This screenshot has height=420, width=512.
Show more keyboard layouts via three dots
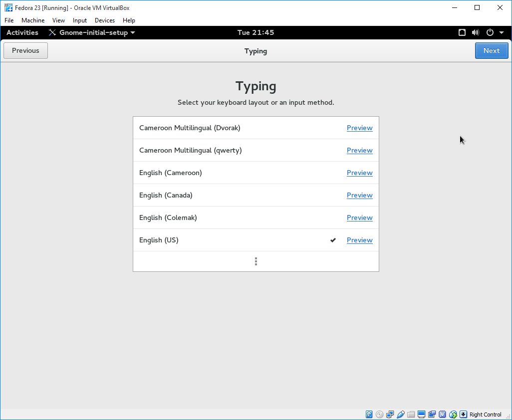click(256, 261)
